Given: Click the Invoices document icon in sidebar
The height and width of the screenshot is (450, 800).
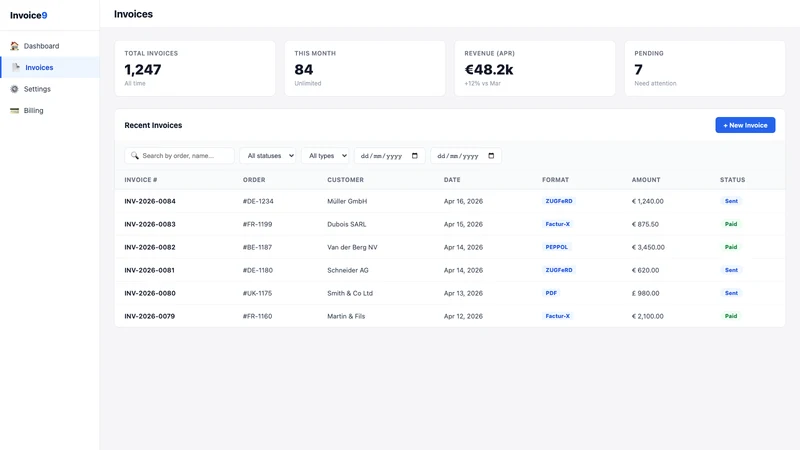Looking at the screenshot, I should click(16, 67).
